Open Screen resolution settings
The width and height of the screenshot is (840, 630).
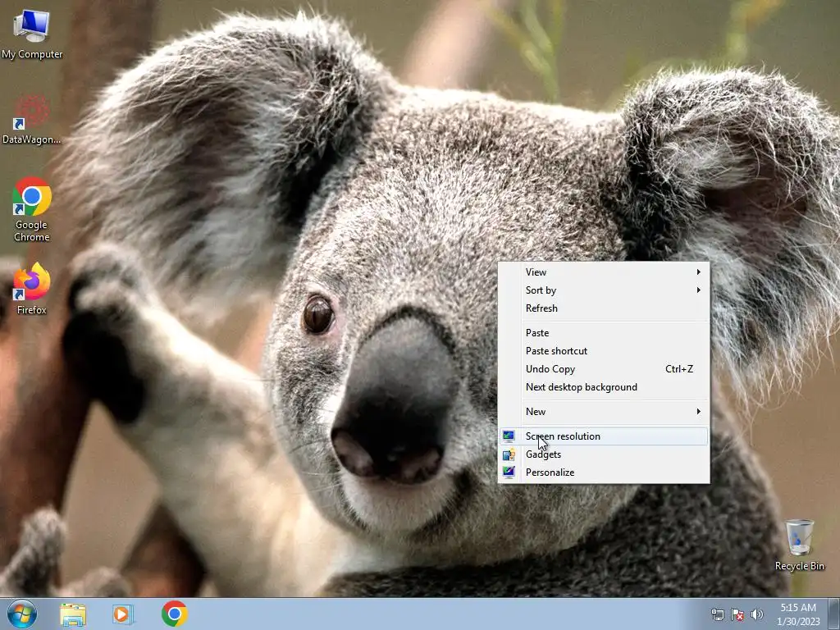(x=603, y=436)
